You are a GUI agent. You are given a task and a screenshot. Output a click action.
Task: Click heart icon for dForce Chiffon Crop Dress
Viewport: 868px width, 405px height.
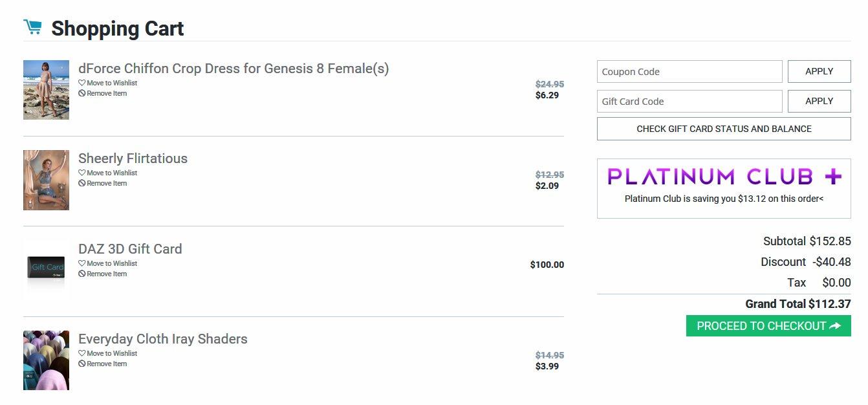[x=81, y=83]
